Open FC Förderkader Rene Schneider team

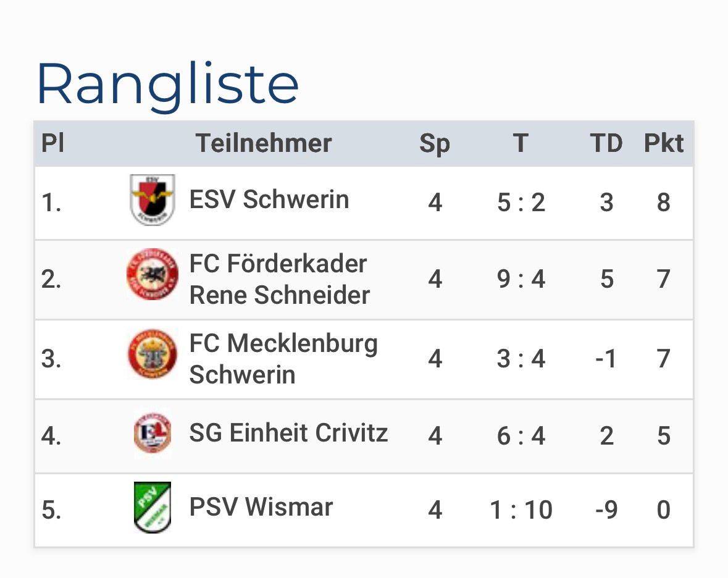point(279,279)
